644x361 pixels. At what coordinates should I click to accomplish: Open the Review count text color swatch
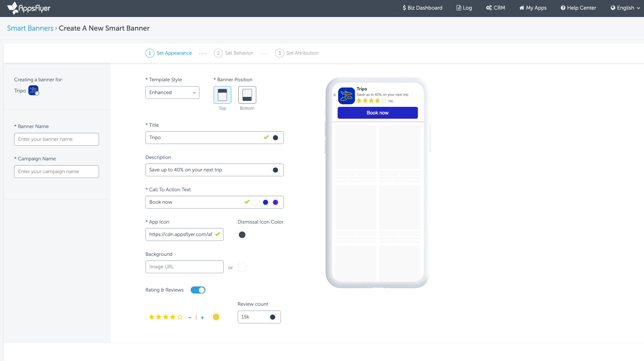pyautogui.click(x=272, y=317)
